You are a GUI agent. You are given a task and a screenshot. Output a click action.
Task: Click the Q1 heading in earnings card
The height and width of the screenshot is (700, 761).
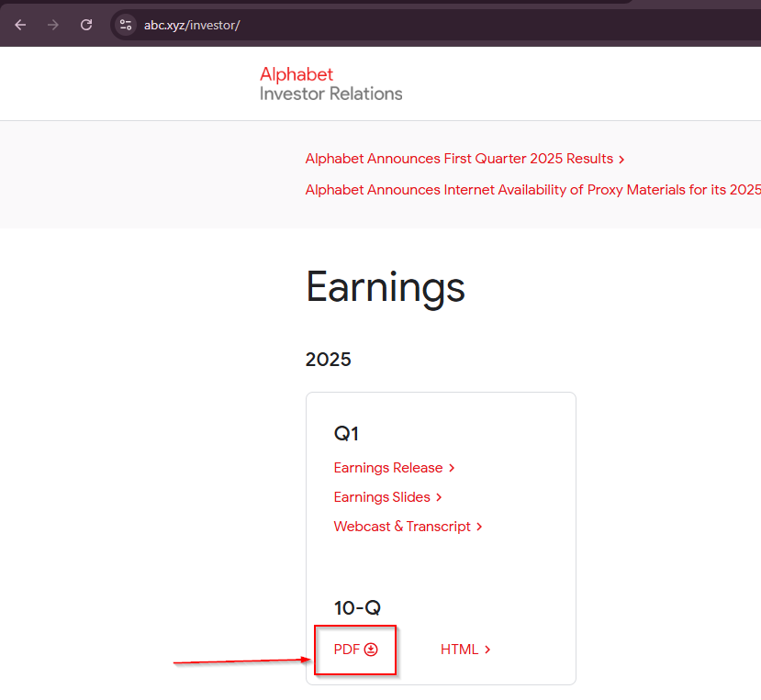346,434
